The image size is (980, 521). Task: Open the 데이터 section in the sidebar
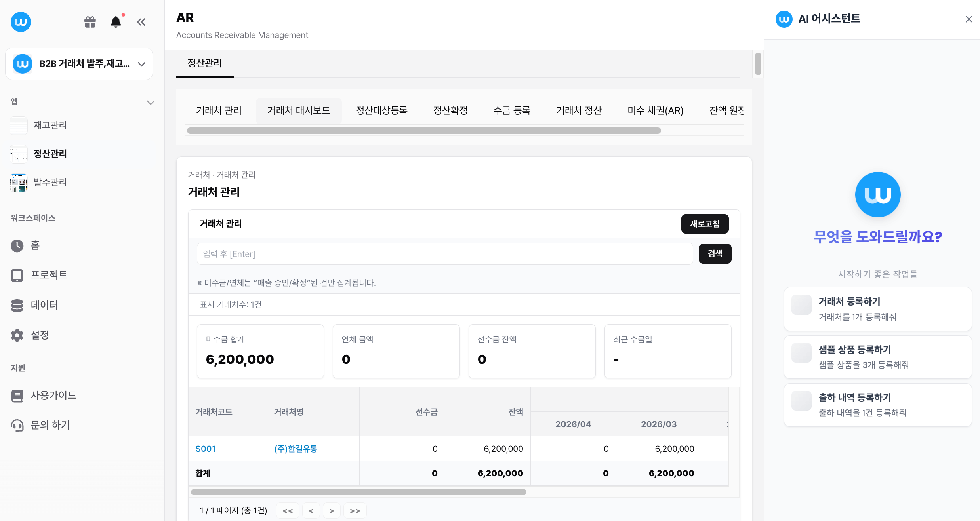pyautogui.click(x=44, y=305)
